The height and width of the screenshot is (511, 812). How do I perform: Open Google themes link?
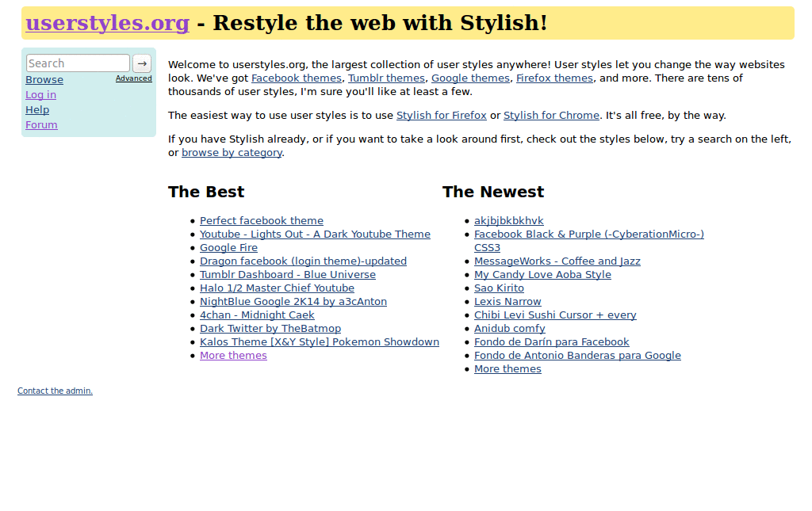[x=470, y=78]
